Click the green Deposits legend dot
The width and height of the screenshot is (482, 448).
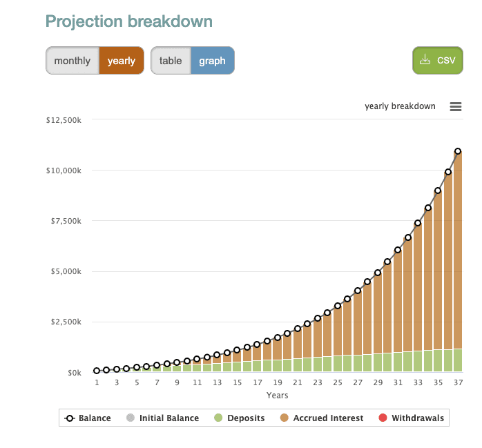219,418
